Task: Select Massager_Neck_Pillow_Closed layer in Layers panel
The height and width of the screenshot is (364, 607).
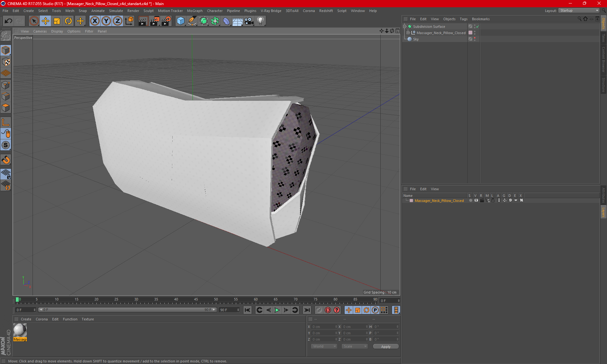Action: pyautogui.click(x=439, y=201)
